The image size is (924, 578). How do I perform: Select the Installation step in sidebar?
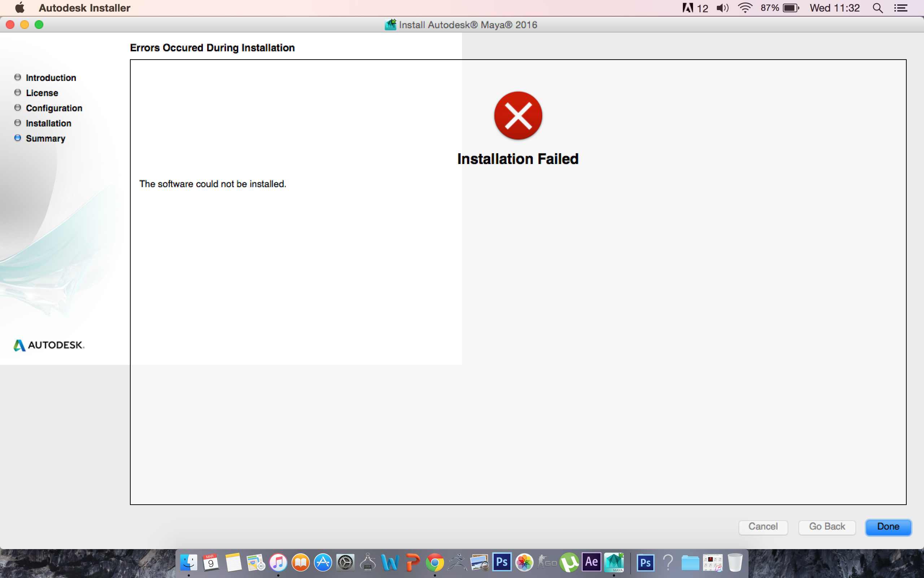48,123
